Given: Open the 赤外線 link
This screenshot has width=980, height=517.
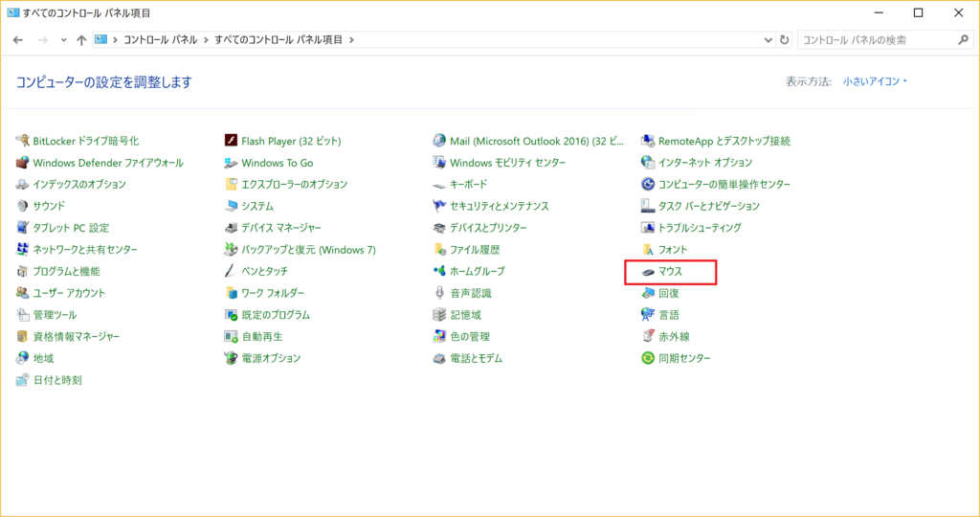Looking at the screenshot, I should (x=674, y=336).
